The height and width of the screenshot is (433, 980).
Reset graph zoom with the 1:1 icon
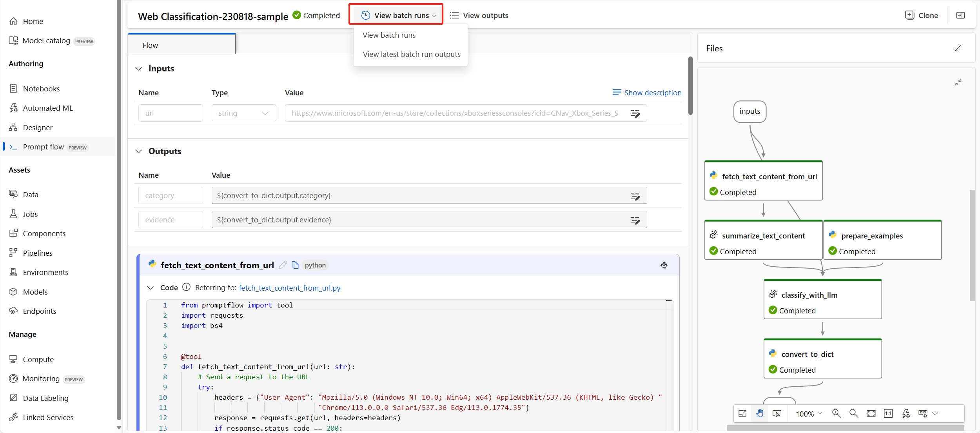(x=888, y=413)
